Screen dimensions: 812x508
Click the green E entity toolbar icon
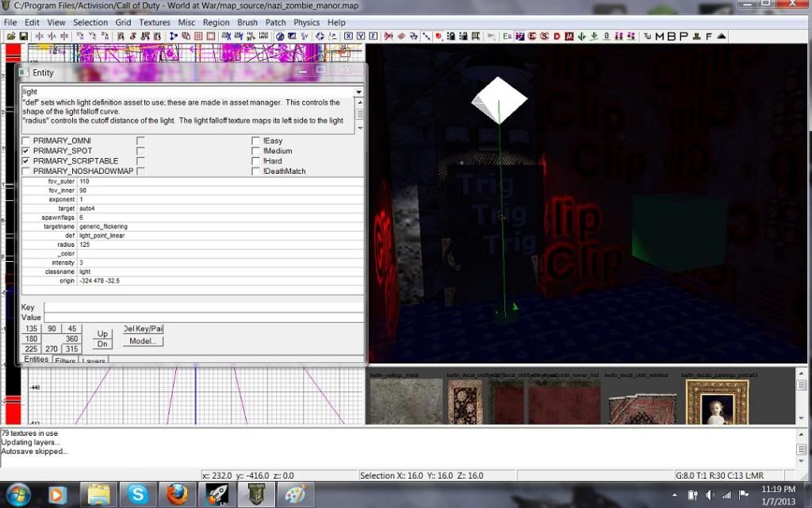[507, 37]
